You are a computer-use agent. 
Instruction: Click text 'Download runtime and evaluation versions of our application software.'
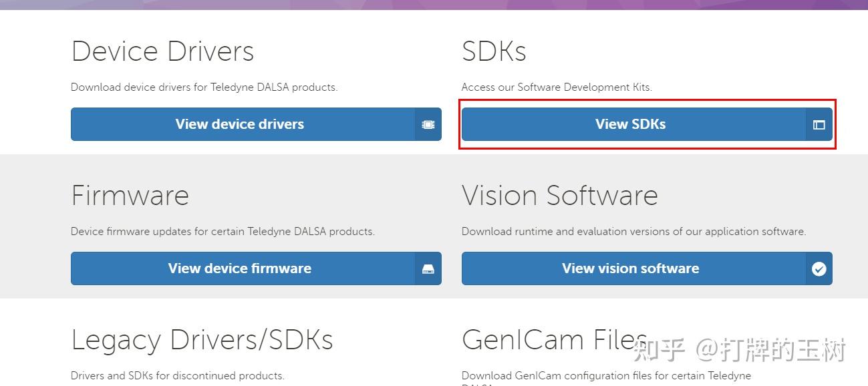[x=634, y=232]
